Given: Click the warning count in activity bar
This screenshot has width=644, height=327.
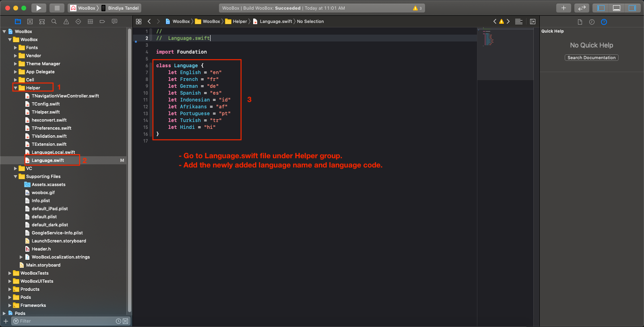Looking at the screenshot, I should [417, 8].
